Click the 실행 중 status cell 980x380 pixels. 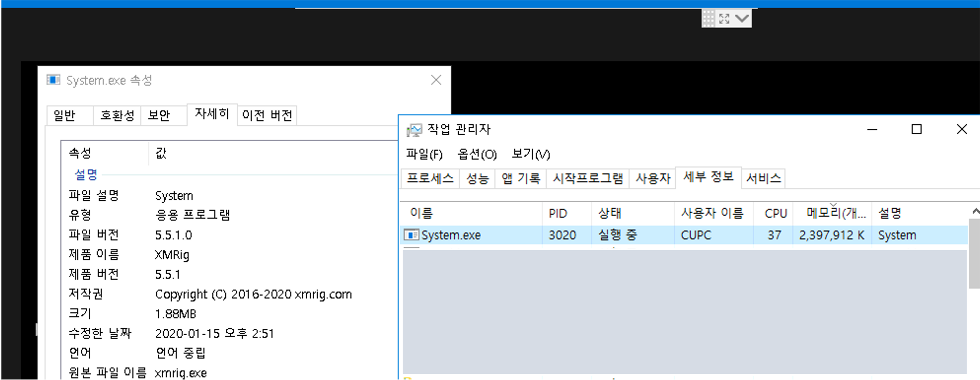[617, 235]
